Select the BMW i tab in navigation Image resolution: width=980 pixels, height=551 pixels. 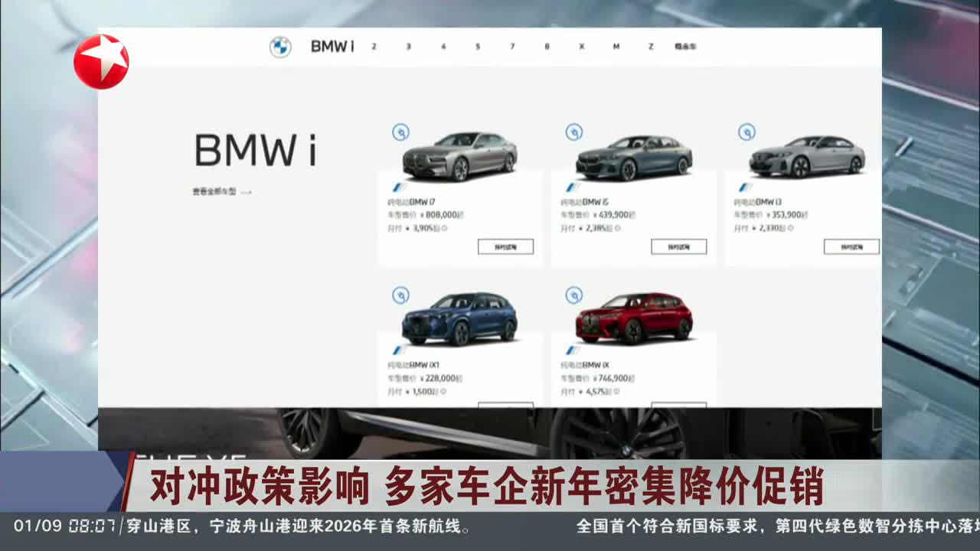(x=332, y=47)
